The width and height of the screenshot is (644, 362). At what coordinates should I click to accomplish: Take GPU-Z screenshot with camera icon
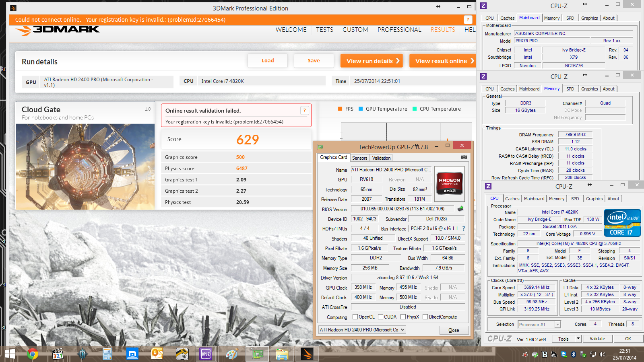pos(464,157)
